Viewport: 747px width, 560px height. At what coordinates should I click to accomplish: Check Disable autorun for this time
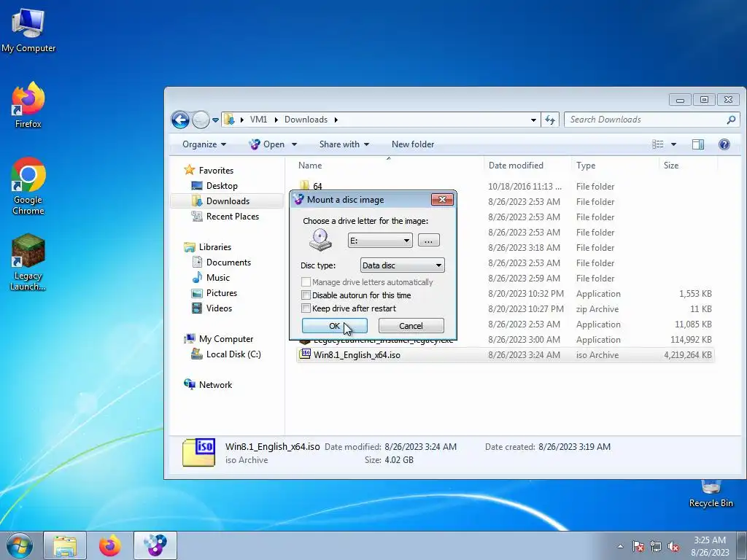coord(306,295)
